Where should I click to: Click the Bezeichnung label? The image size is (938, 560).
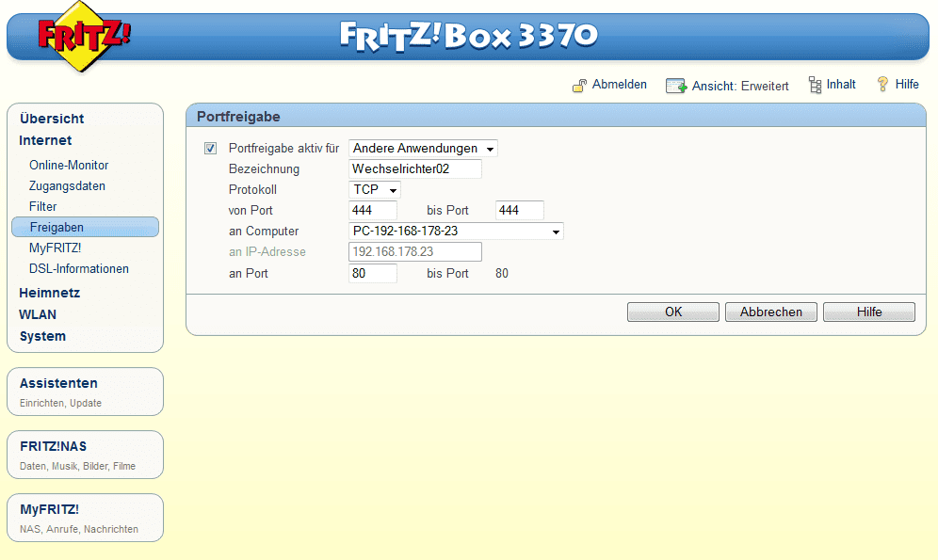point(264,169)
